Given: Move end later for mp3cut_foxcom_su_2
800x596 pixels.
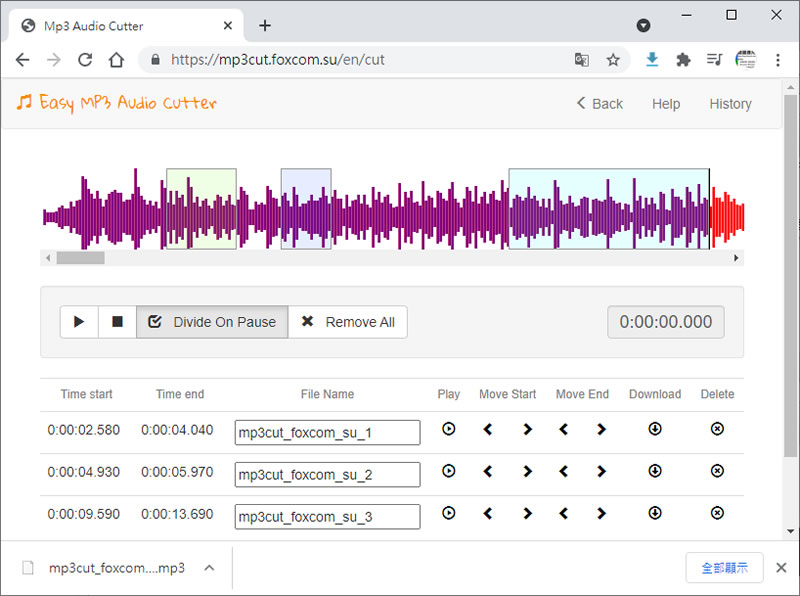Looking at the screenshot, I should point(601,471).
